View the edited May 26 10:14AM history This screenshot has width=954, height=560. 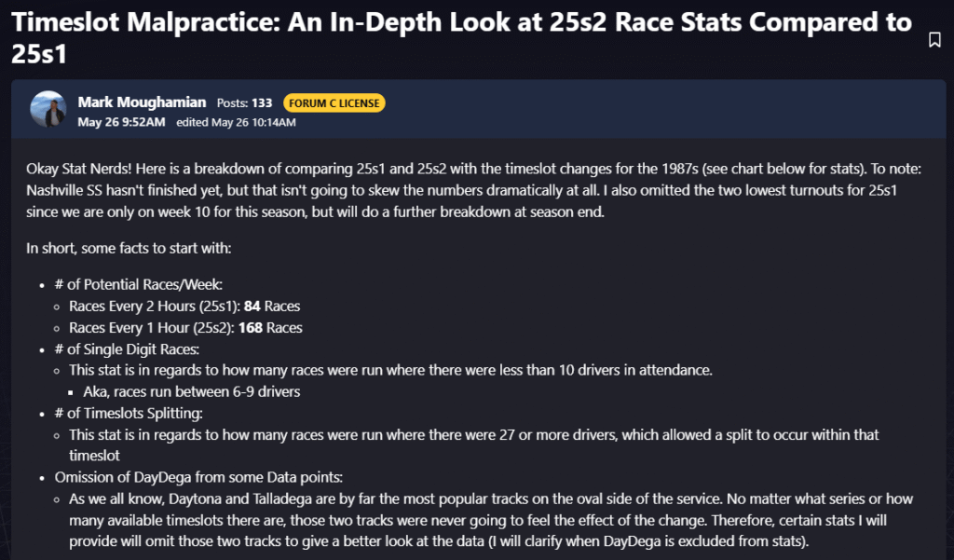[236, 122]
